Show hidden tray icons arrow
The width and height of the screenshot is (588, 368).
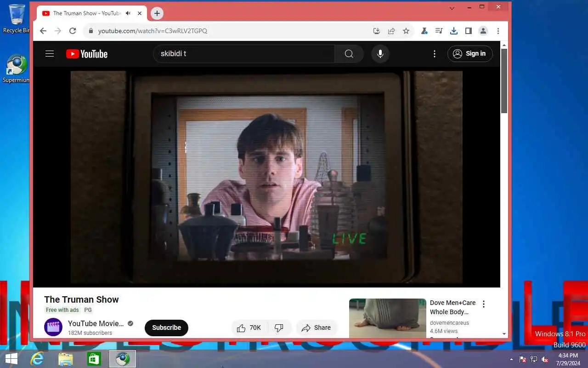point(512,359)
